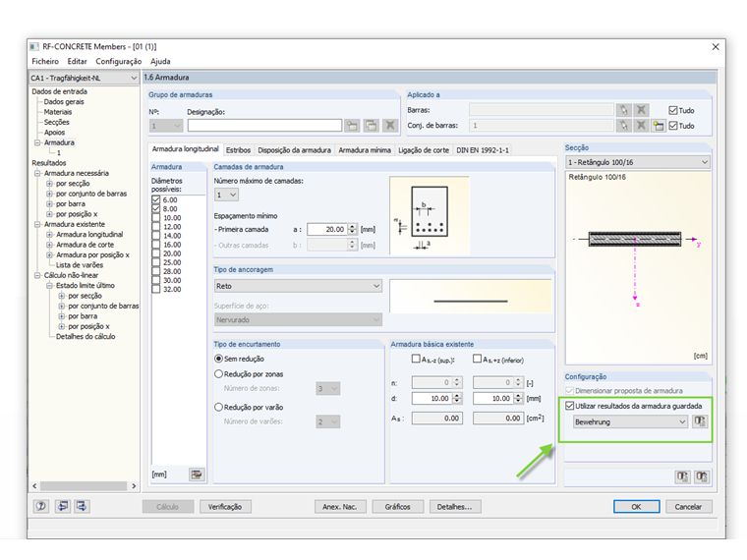Screen dimensions: 747x560
Task: Expand por secção under Armadura necessária
Action: pyautogui.click(x=49, y=184)
